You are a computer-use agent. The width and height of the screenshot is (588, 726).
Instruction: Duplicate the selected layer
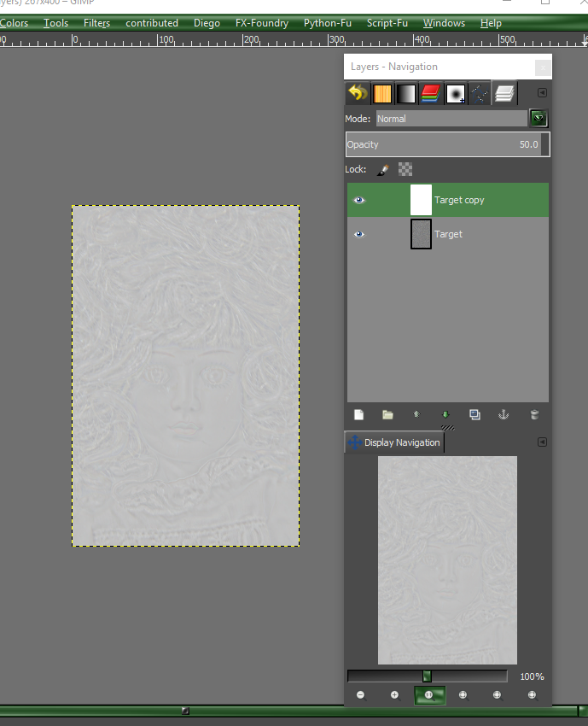[x=474, y=414]
